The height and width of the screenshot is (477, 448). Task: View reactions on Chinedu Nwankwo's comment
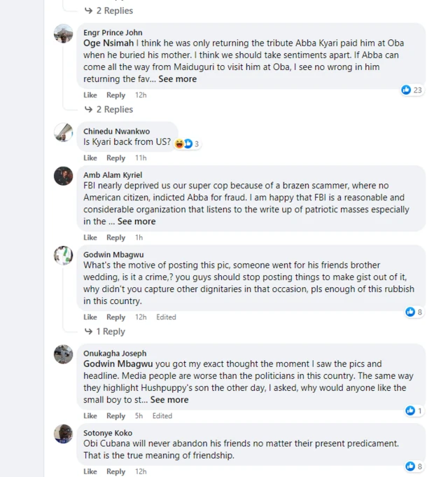(x=188, y=144)
